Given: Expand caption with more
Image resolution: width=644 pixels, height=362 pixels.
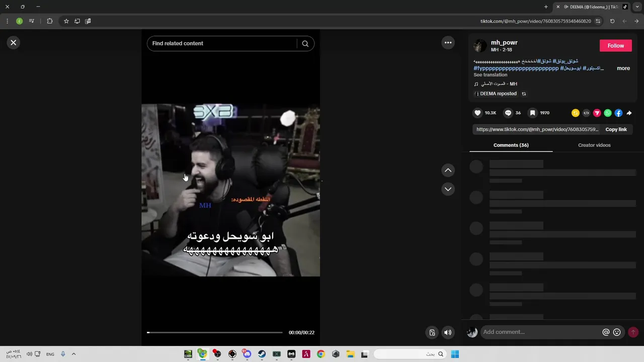Looking at the screenshot, I should 623,68.
